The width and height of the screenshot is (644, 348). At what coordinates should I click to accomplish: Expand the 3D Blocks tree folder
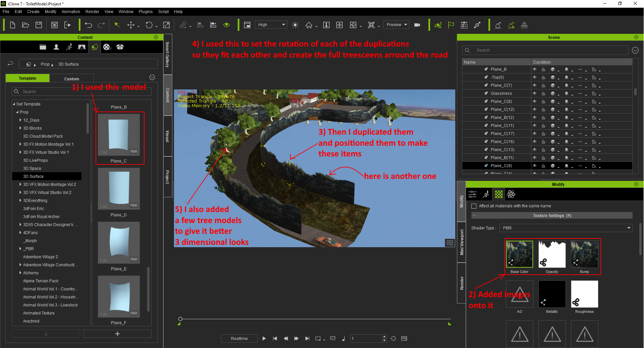(x=20, y=128)
